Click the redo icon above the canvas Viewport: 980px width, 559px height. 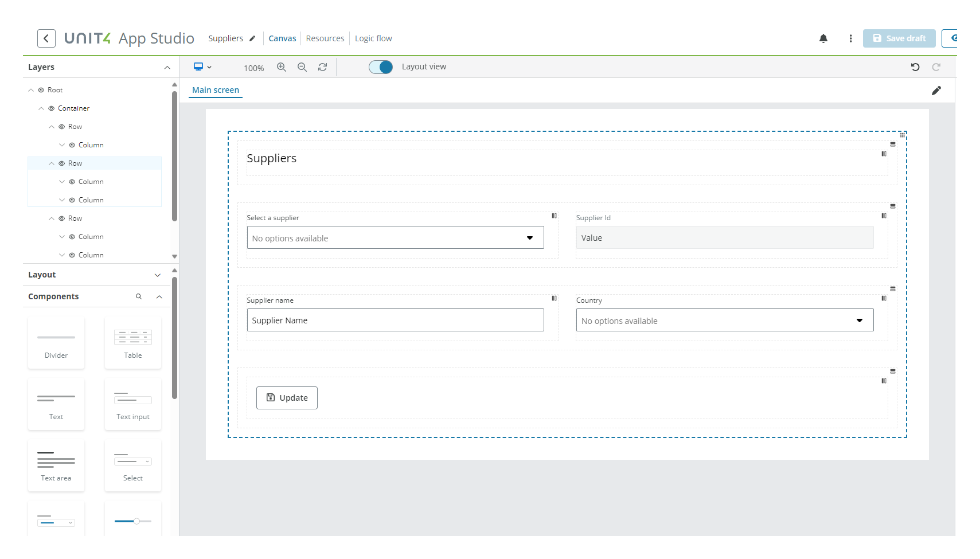tap(936, 67)
